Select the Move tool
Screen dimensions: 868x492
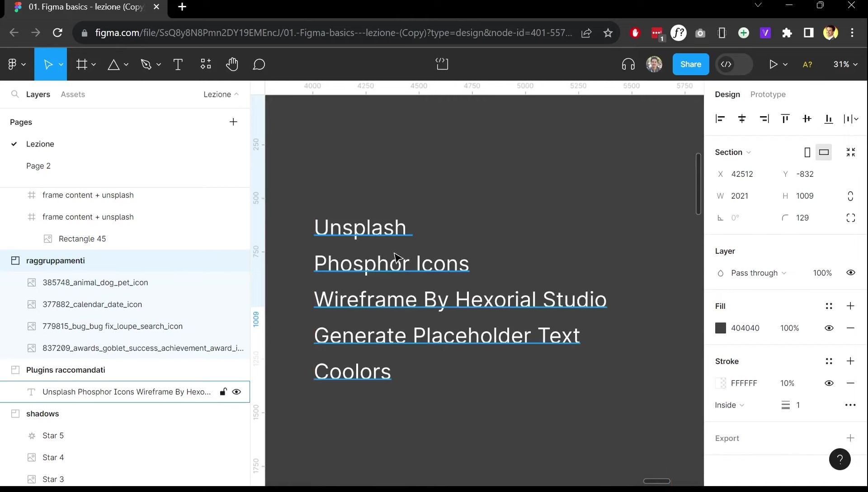[48, 64]
